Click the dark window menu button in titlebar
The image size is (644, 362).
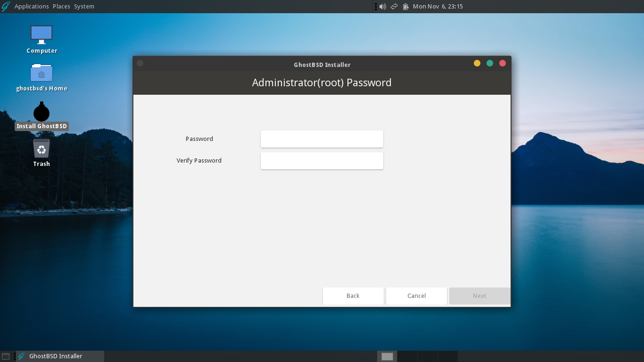coord(140,63)
